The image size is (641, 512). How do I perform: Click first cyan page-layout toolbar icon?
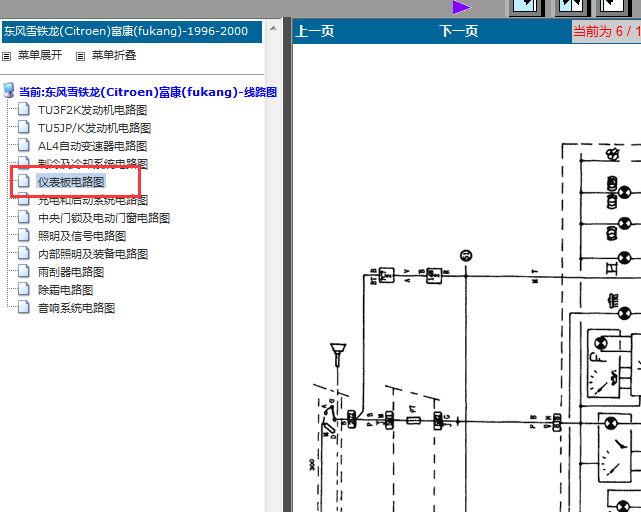click(x=527, y=7)
